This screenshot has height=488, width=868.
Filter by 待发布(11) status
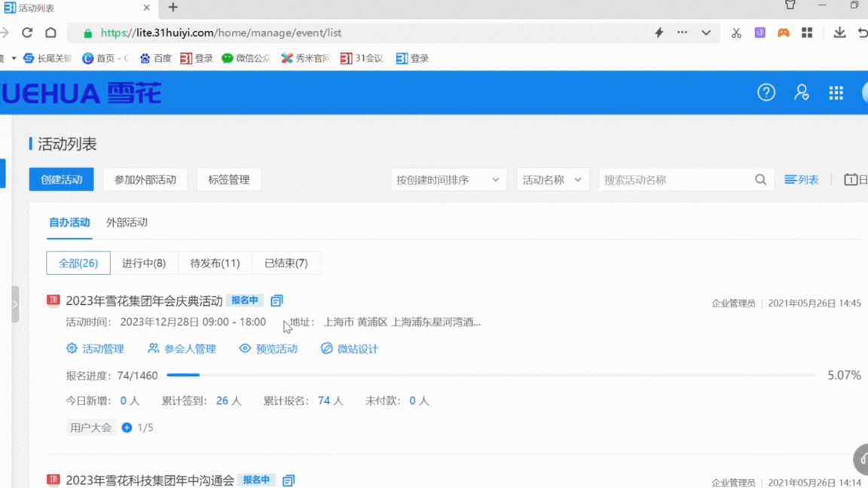click(215, 263)
